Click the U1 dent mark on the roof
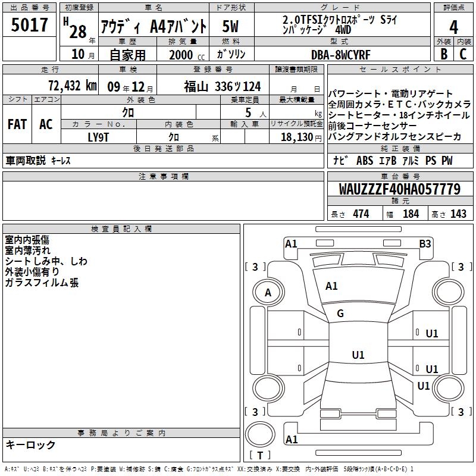The width and height of the screenshot is (476, 476). coord(358,355)
